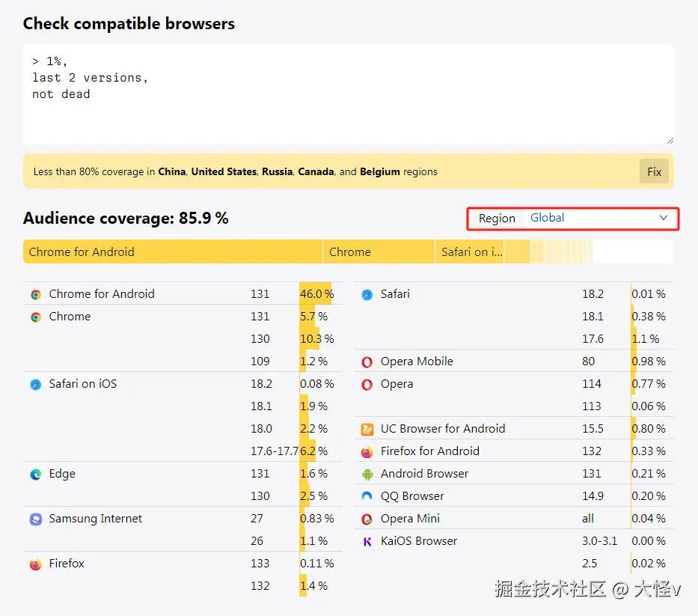Click the Android Browser 0.21 % value

coord(648,474)
